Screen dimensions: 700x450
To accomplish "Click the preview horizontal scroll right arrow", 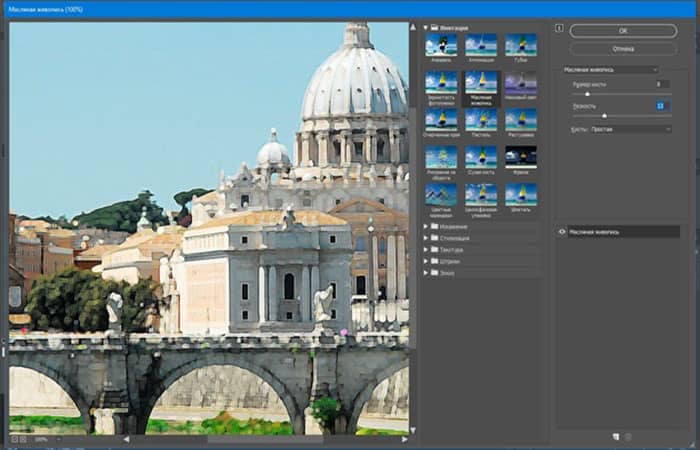I will (404, 439).
